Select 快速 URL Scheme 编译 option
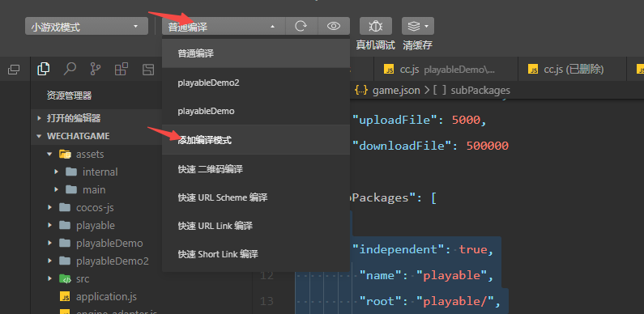 coord(256,197)
